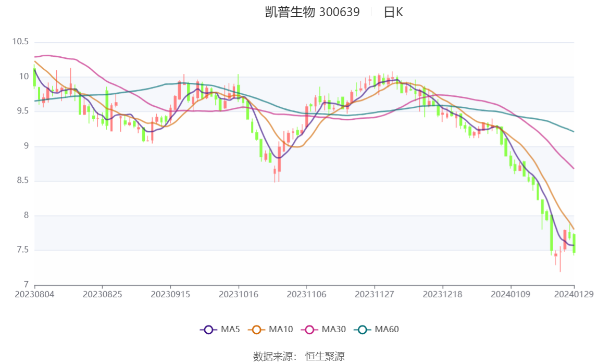
Task: Select the 20231127 date axis label
Action: pyautogui.click(x=374, y=295)
